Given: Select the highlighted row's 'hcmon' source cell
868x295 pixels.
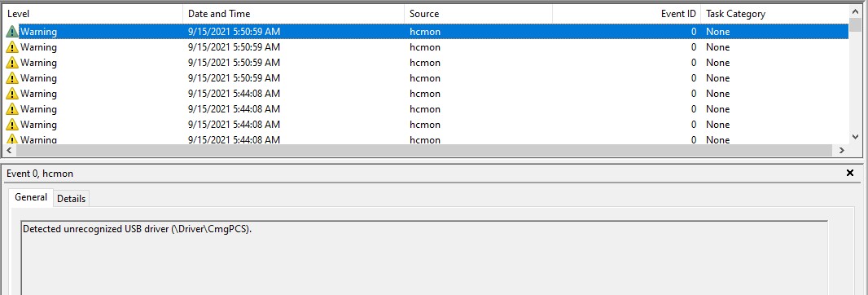Looking at the screenshot, I should tap(425, 32).
